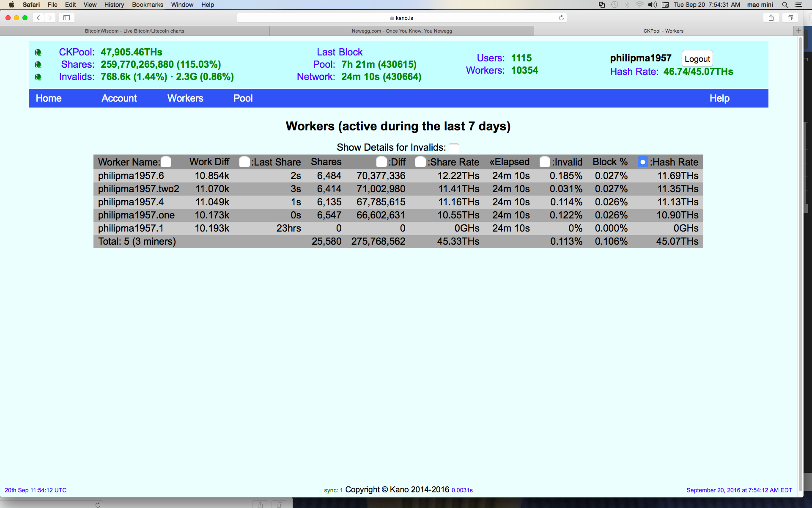Screen dimensions: 812x508
Task: Select the Invalid sort radio button
Action: tap(545, 162)
